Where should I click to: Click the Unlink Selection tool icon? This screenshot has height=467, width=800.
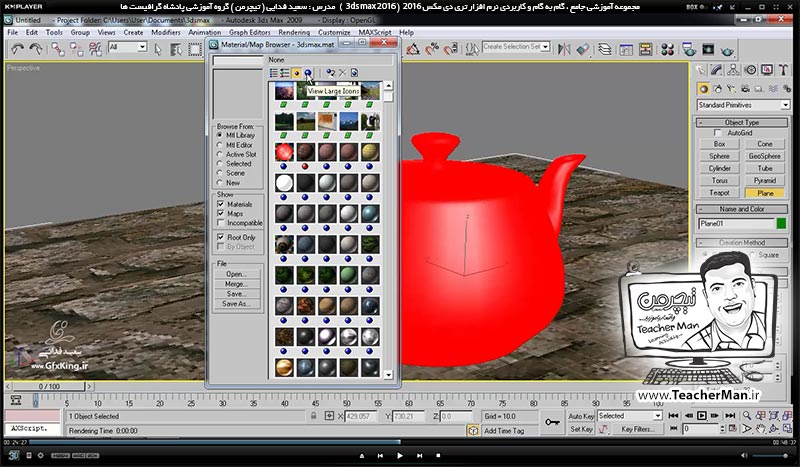77,49
